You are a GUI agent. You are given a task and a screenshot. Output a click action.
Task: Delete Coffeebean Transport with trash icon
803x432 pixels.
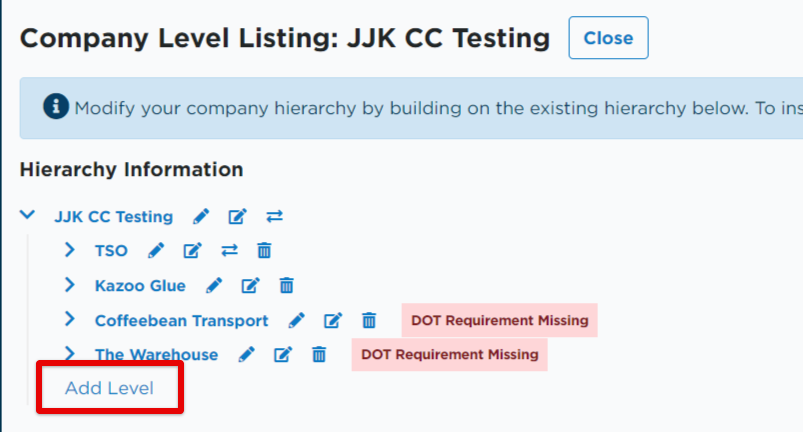pyautogui.click(x=369, y=321)
